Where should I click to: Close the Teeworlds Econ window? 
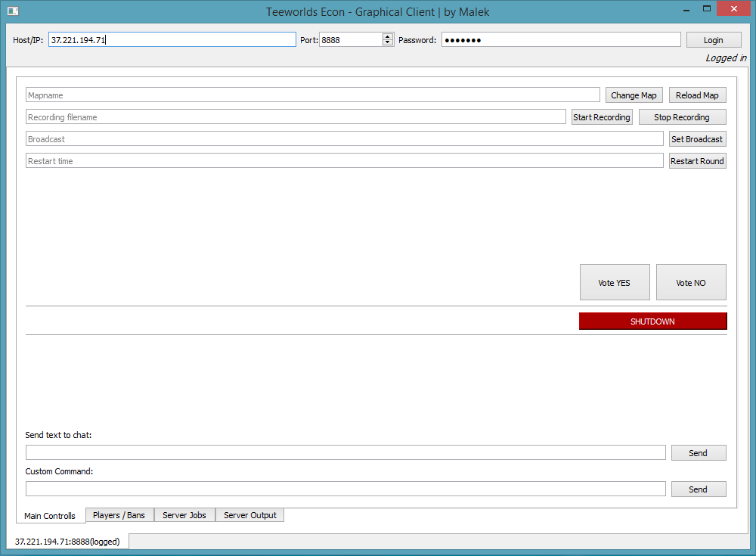pyautogui.click(x=734, y=8)
